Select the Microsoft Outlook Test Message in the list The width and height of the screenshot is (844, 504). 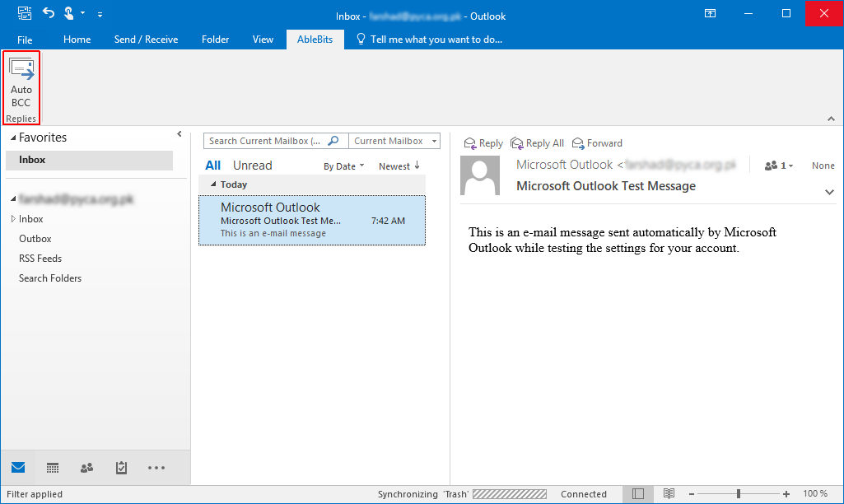click(311, 220)
